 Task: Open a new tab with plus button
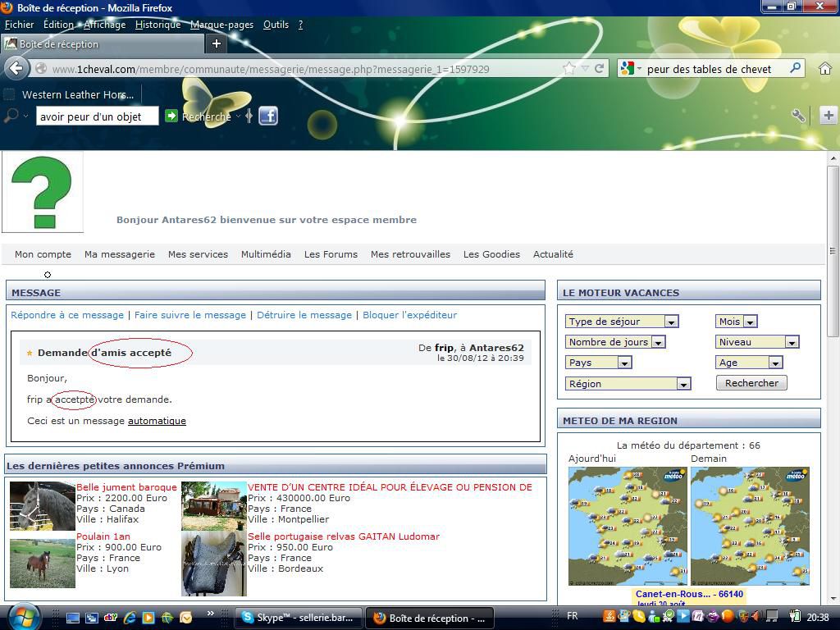pyautogui.click(x=217, y=43)
